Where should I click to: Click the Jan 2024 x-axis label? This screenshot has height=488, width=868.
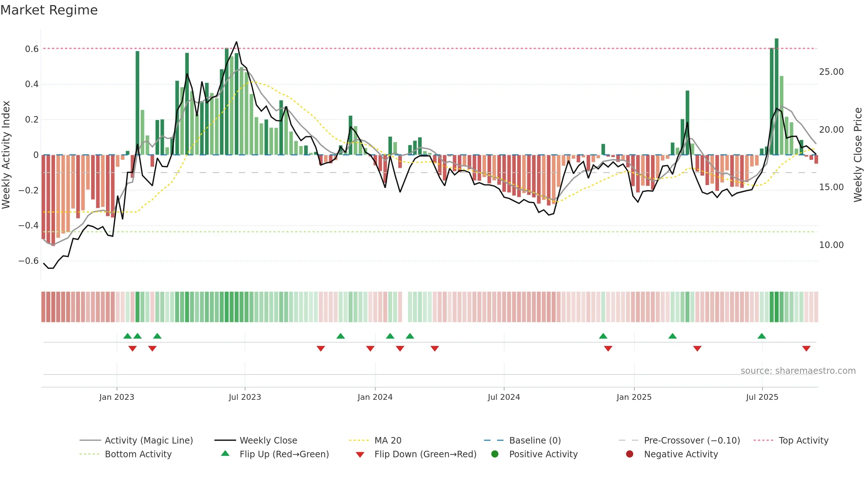coord(375,397)
